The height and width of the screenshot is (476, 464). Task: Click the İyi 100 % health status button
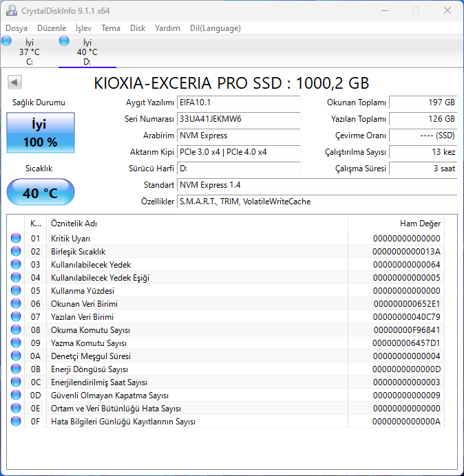41,133
